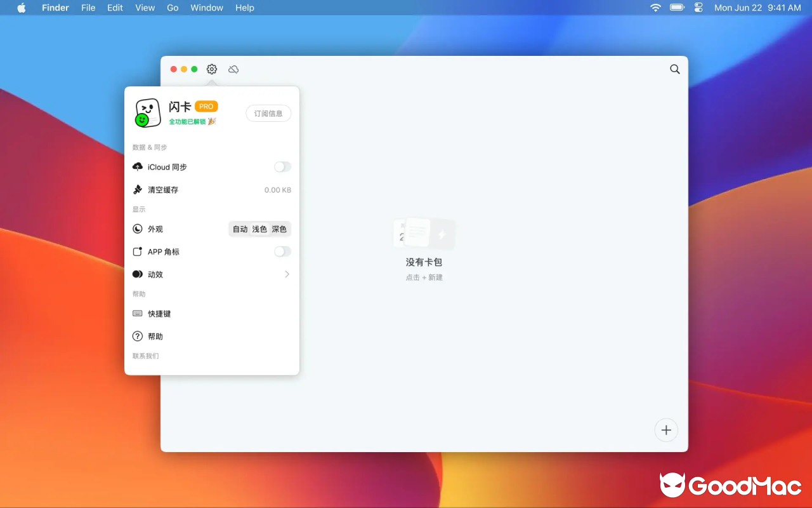Image resolution: width=812 pixels, height=508 pixels.
Task: Select 浅色 appearance option
Action: click(259, 229)
